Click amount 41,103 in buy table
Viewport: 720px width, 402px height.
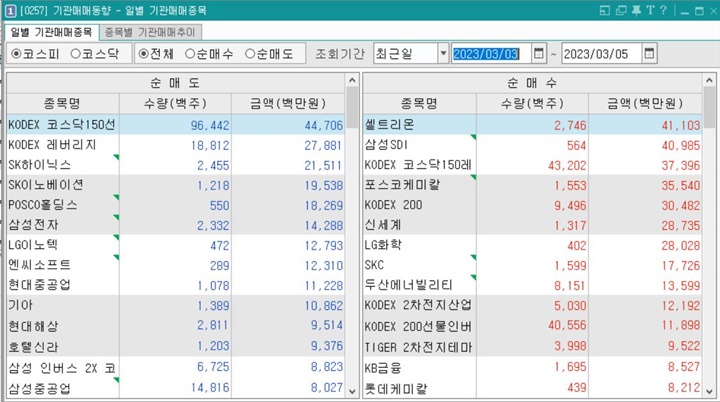point(681,125)
